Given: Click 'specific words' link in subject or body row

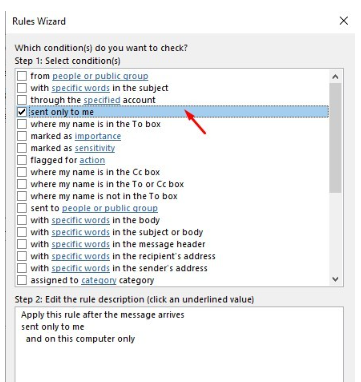Looking at the screenshot, I should (80, 232).
